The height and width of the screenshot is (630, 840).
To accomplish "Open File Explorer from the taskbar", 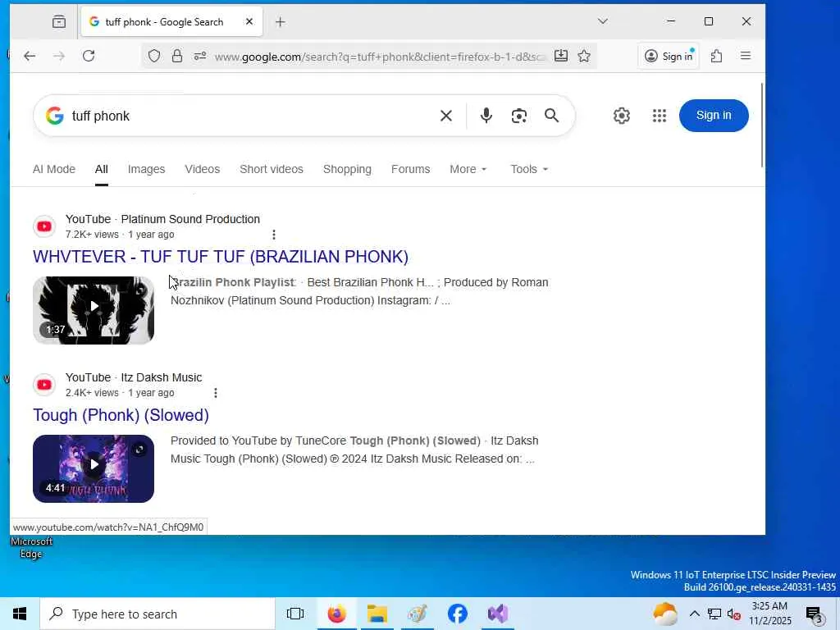I will click(377, 614).
